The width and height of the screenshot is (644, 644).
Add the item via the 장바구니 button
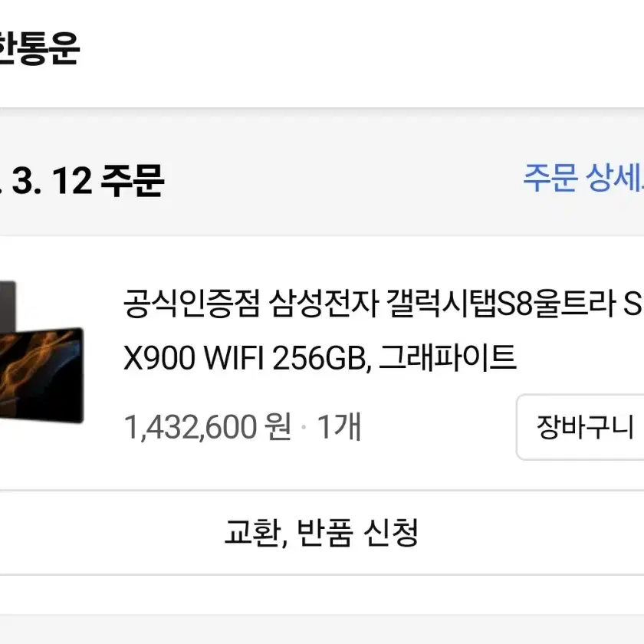tap(580, 427)
